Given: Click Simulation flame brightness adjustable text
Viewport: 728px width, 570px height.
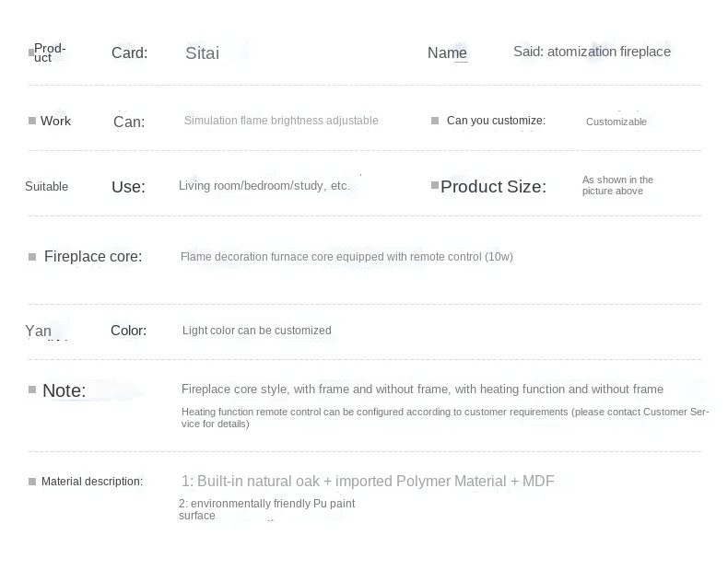Looking at the screenshot, I should click(281, 121).
